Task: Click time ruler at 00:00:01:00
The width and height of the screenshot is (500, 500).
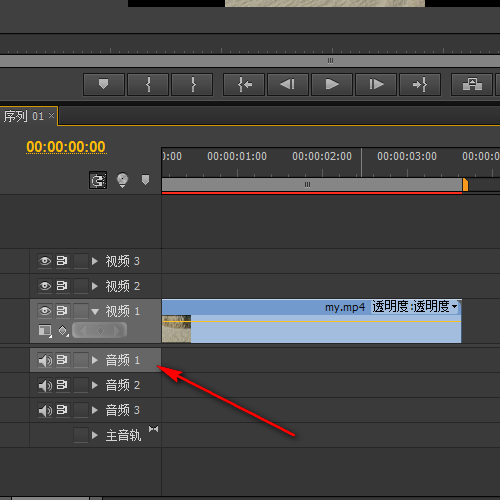Action: (x=237, y=156)
